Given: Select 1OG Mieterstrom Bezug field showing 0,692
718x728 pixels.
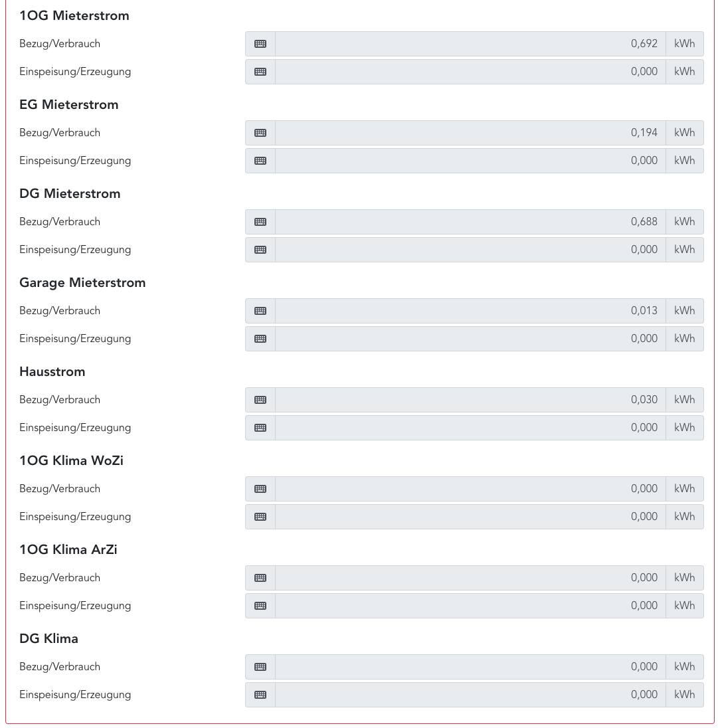Looking at the screenshot, I should click(470, 44).
